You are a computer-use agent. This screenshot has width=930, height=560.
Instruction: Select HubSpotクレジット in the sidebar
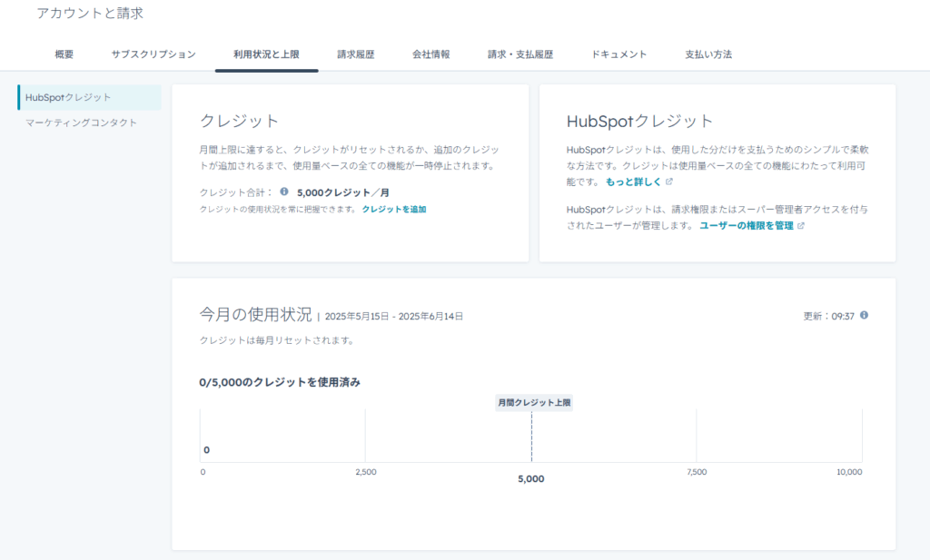90,97
